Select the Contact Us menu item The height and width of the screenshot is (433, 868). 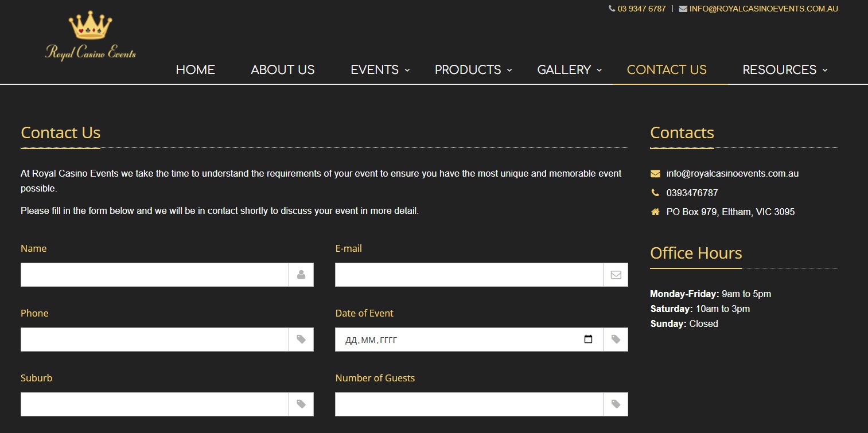click(667, 70)
